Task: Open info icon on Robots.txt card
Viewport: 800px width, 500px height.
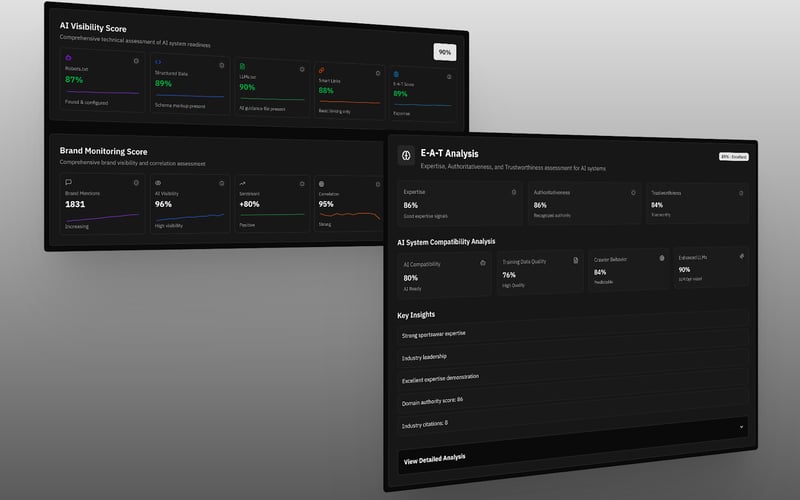Action: 136,61
